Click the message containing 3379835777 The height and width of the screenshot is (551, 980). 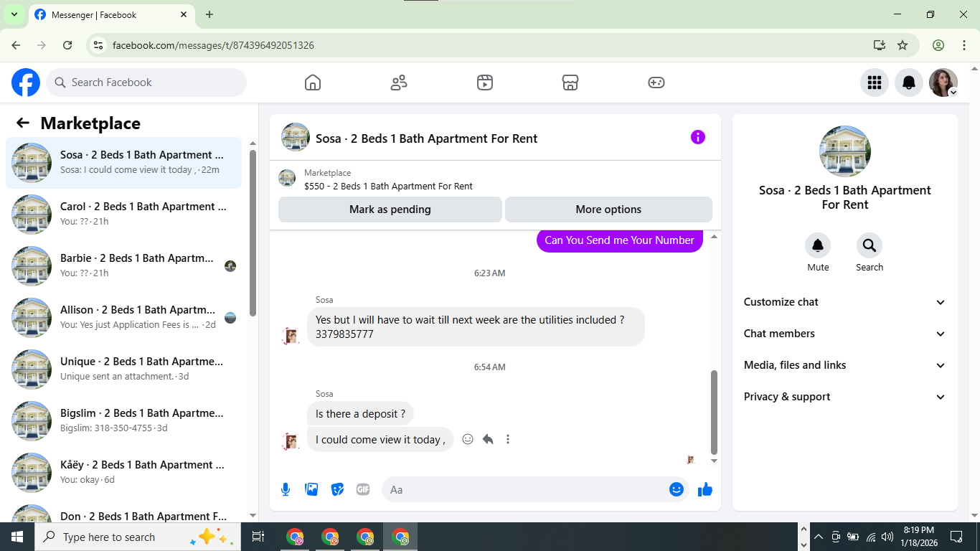click(x=476, y=327)
